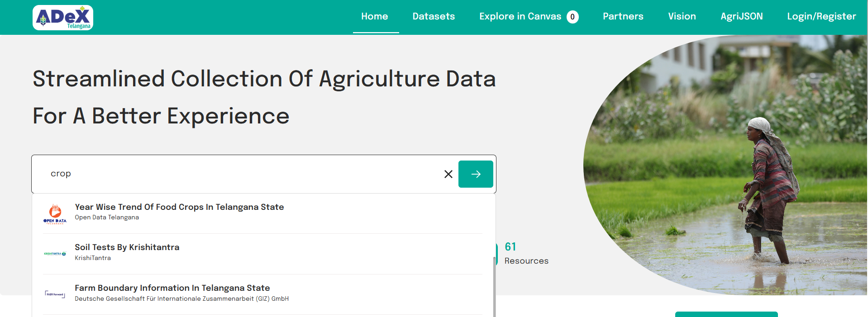Open the AgriJSON page
This screenshot has height=317, width=868.
click(x=741, y=16)
